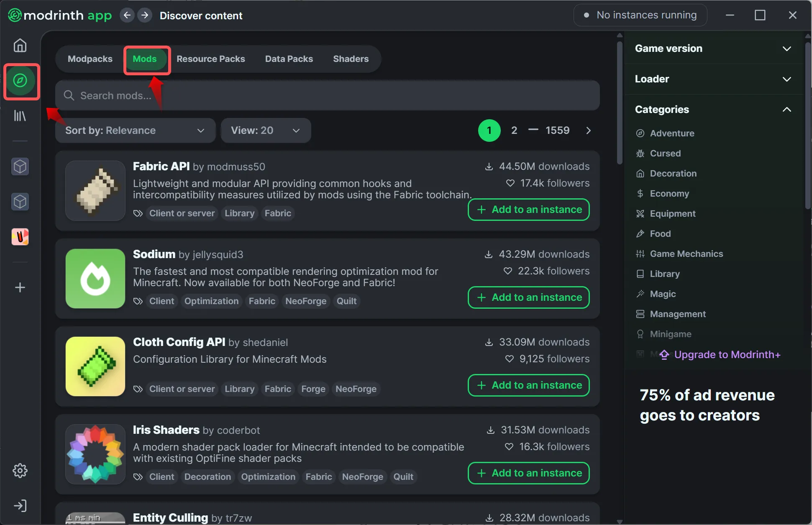812x525 pixels.
Task: Click Upgrade to Modrinth+ link
Action: point(727,355)
